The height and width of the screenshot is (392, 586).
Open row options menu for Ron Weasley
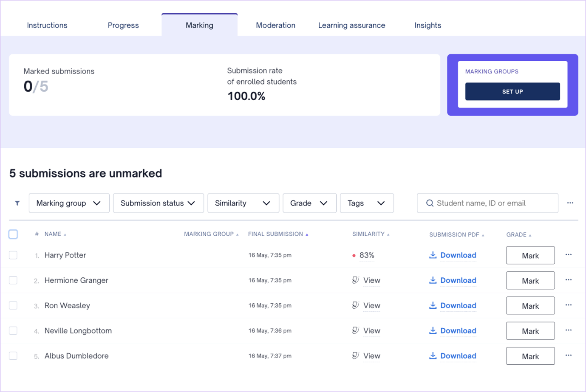pyautogui.click(x=568, y=305)
